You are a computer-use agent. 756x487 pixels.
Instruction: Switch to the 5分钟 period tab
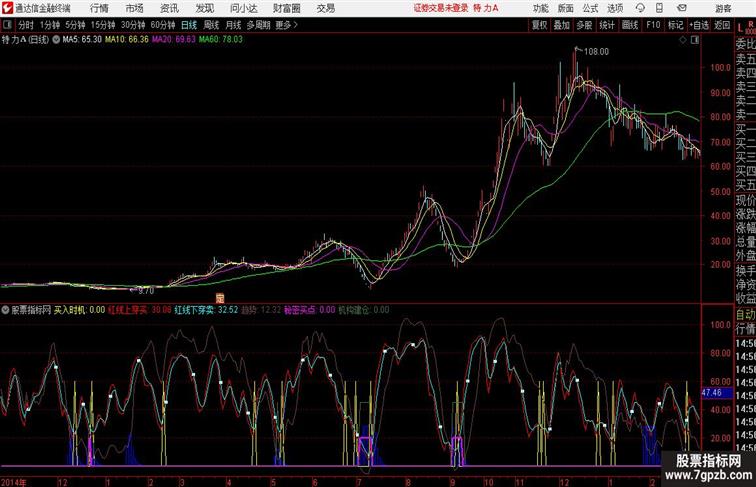click(75, 25)
